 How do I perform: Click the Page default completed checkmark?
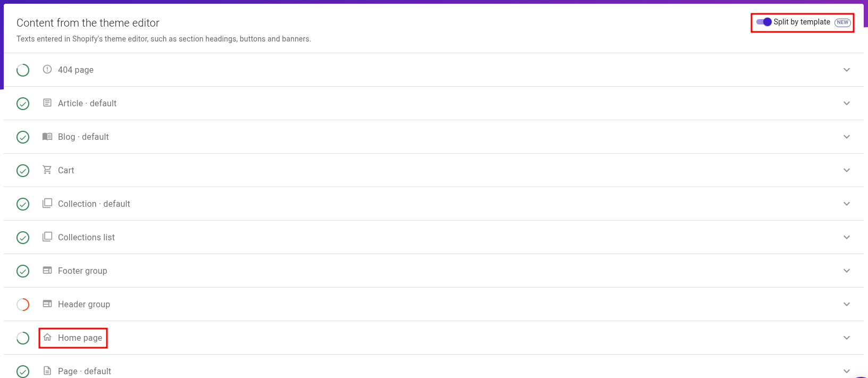pyautogui.click(x=23, y=372)
